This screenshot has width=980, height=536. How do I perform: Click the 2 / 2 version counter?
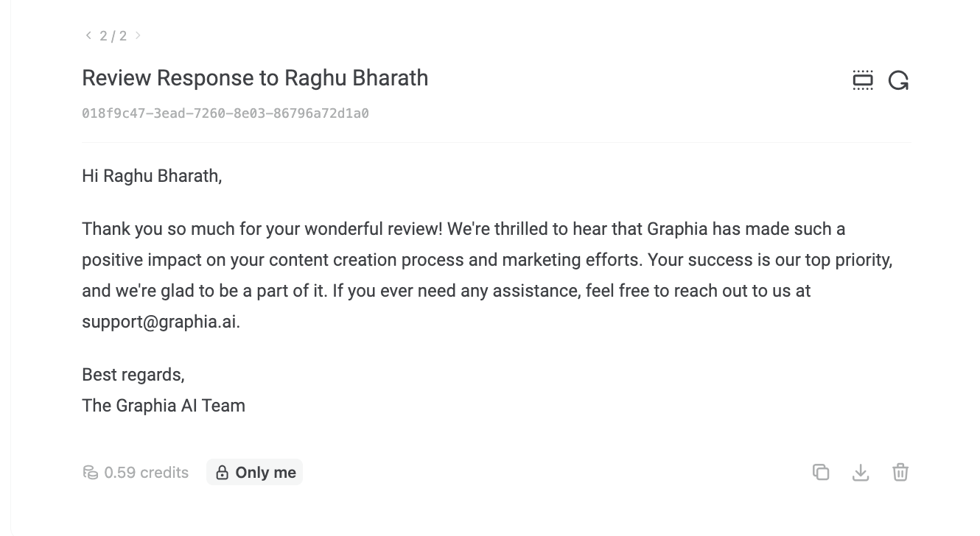[x=113, y=35]
